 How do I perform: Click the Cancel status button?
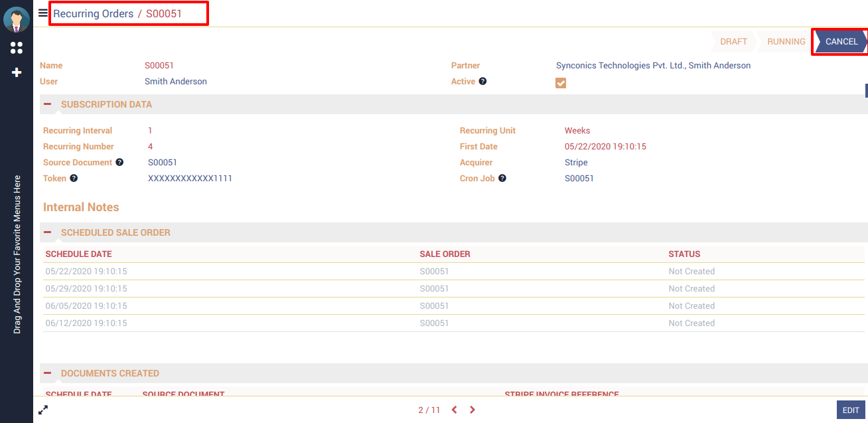[841, 41]
